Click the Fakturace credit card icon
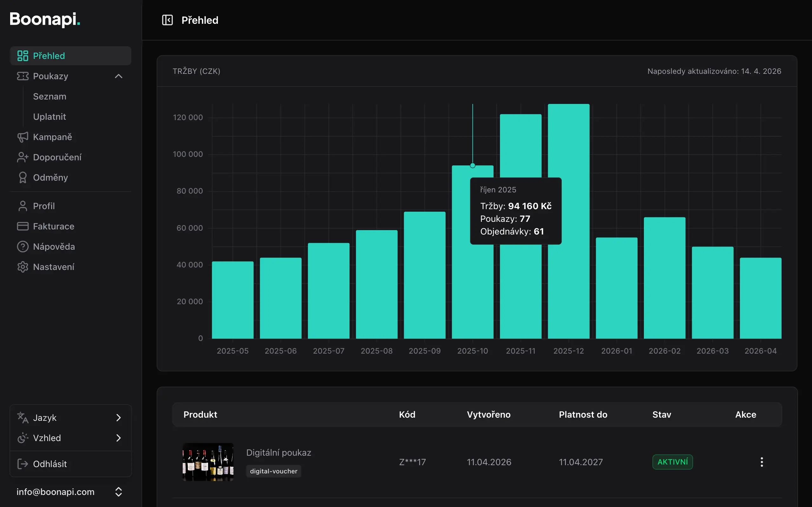Viewport: 812px width, 507px height. 23,226
